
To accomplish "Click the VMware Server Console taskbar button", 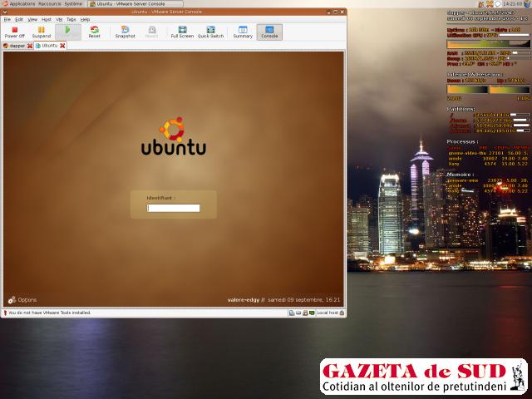I will pyautogui.click(x=135, y=3).
